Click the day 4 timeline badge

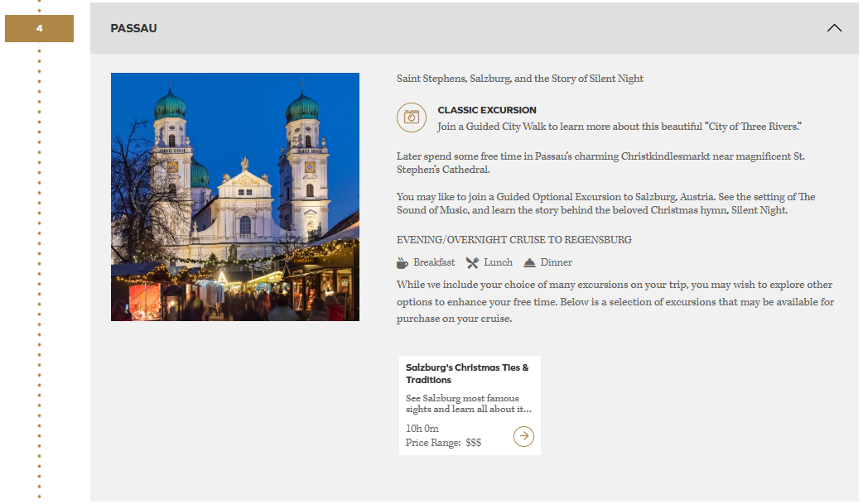[x=39, y=29]
